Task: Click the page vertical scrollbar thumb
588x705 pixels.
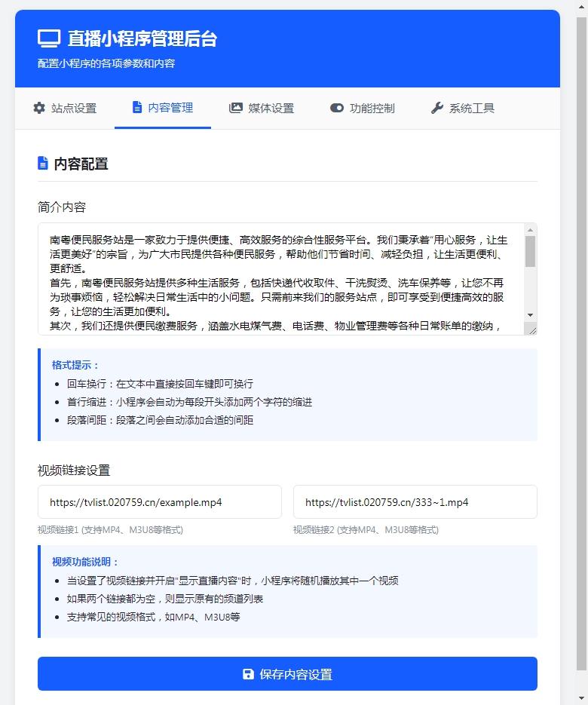Action: pyautogui.click(x=582, y=344)
